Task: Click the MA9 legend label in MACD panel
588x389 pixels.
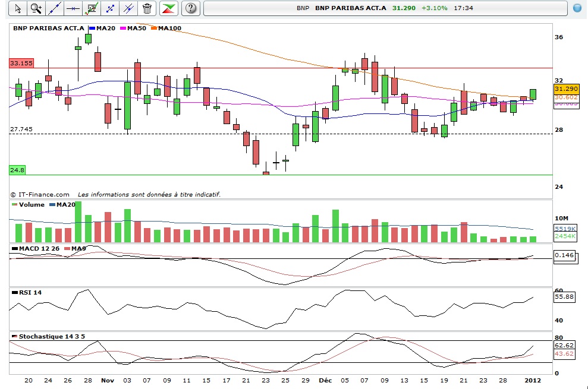Action: 78,248
